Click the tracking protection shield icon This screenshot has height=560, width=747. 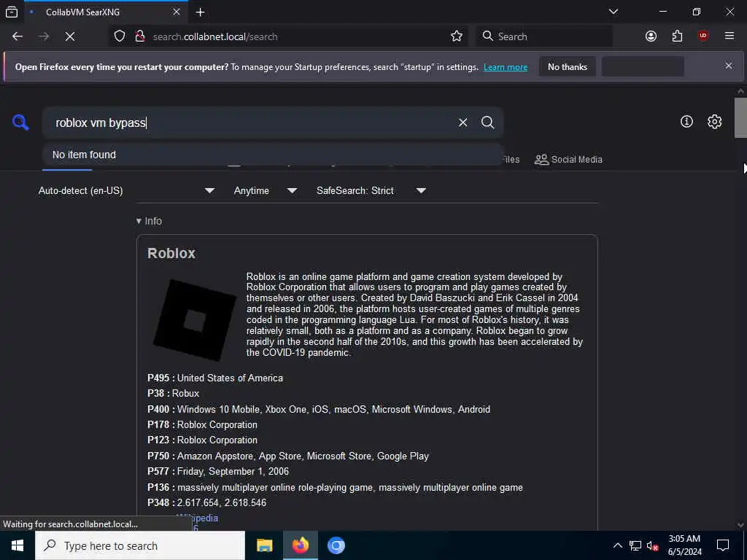pos(120,36)
